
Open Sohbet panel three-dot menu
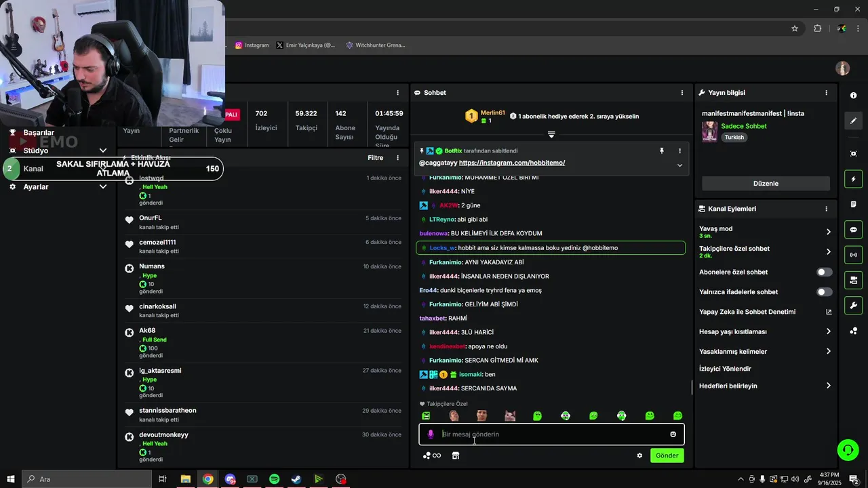click(682, 93)
